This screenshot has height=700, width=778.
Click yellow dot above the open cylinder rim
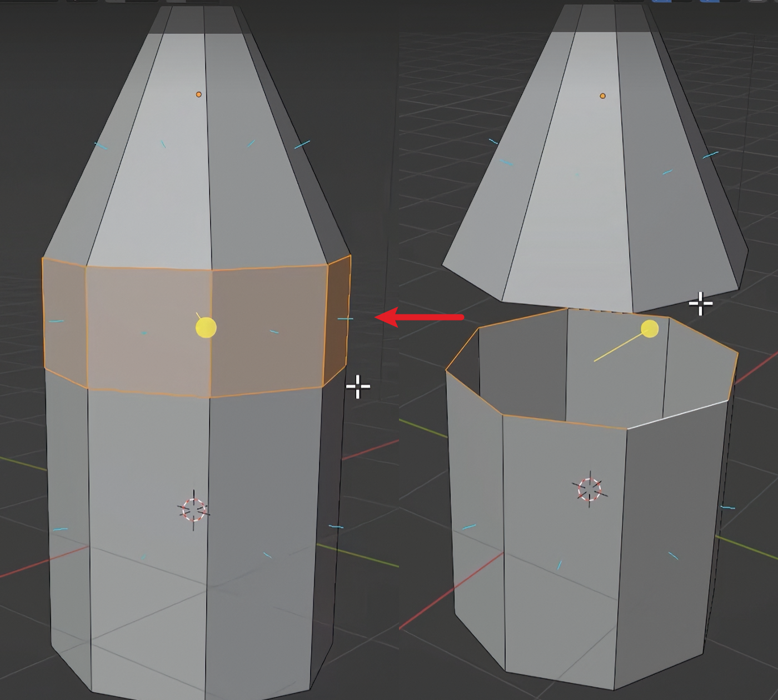pyautogui.click(x=650, y=329)
